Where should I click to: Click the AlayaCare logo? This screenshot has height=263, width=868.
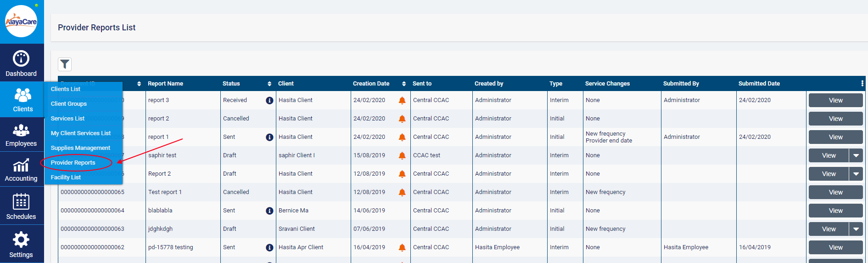21,21
